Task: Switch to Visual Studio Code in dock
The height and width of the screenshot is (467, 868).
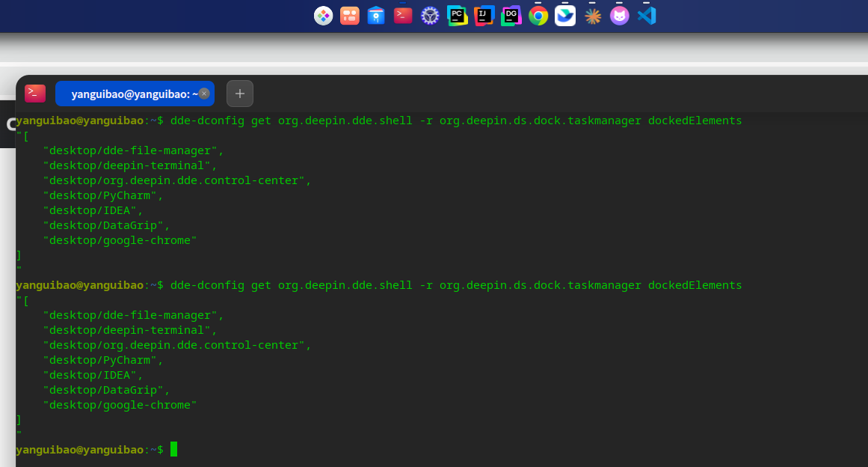Action: (x=647, y=16)
